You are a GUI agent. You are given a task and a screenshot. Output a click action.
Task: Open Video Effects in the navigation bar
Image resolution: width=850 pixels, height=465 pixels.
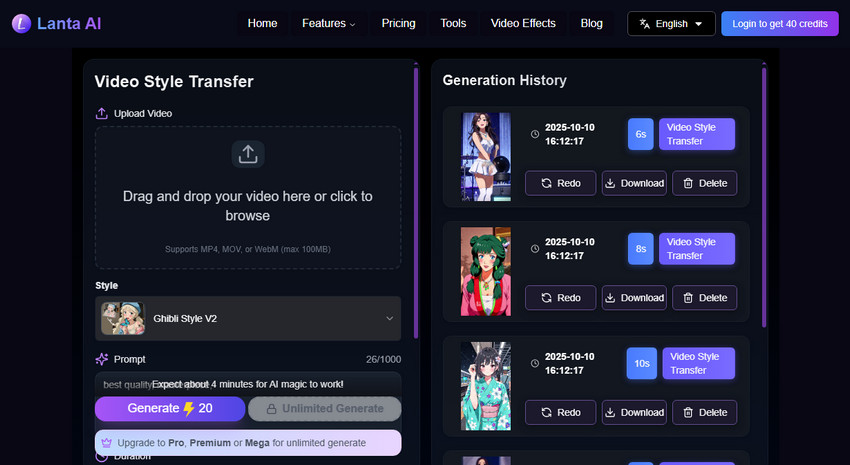(523, 23)
